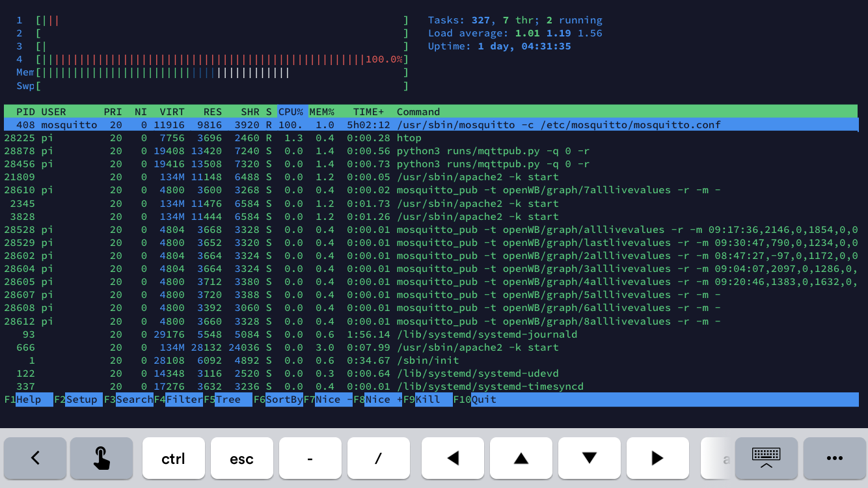Sort by the USER column header
Image resolution: width=868 pixels, height=488 pixels.
pyautogui.click(x=53, y=112)
